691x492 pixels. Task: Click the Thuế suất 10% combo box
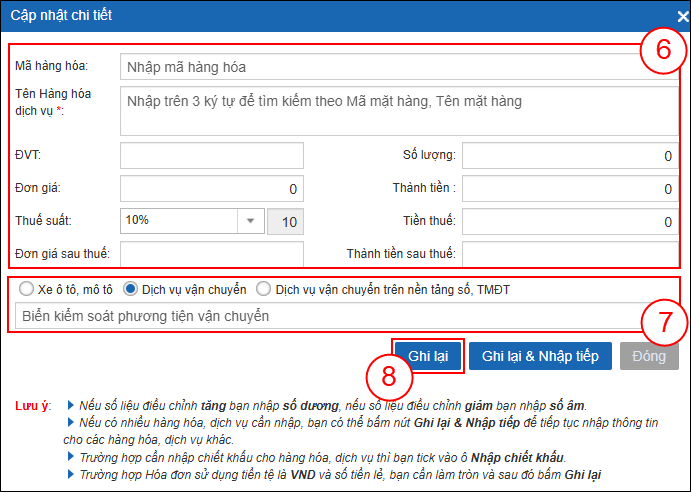(x=178, y=221)
